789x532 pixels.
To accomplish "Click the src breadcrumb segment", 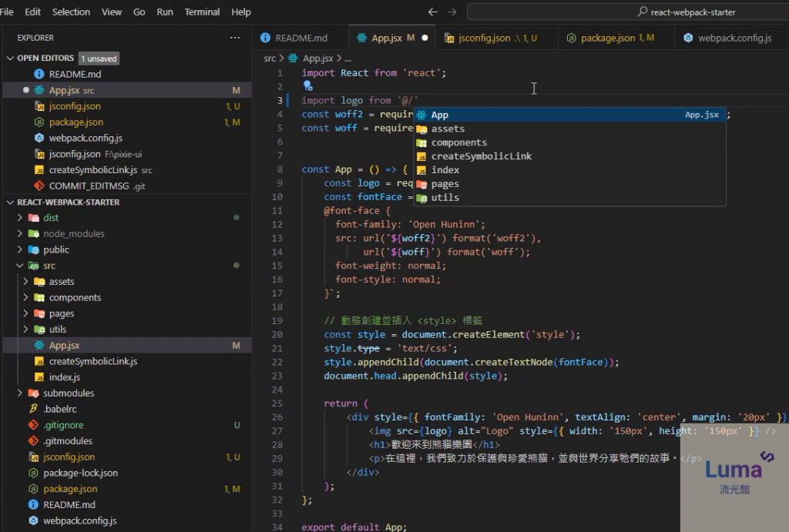I will coord(270,59).
